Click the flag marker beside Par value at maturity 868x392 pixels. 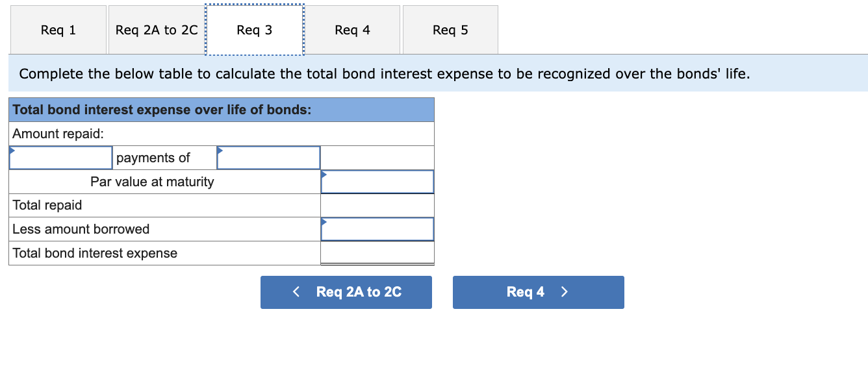click(x=324, y=173)
